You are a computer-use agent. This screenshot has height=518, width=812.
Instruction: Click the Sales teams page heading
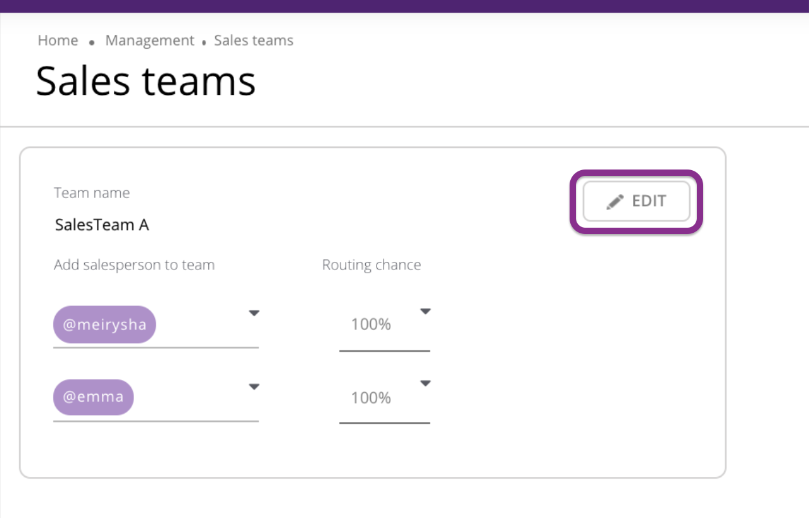146,81
